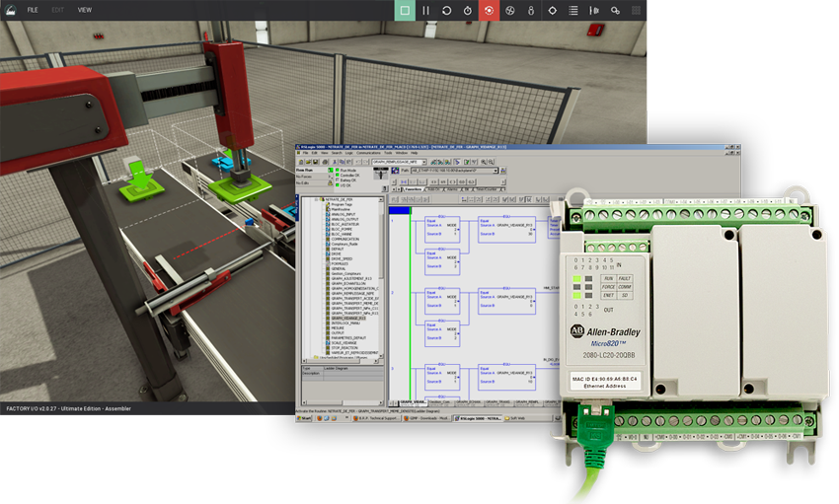
Task: Open the list view icon in Factory I/O
Action: (x=573, y=10)
